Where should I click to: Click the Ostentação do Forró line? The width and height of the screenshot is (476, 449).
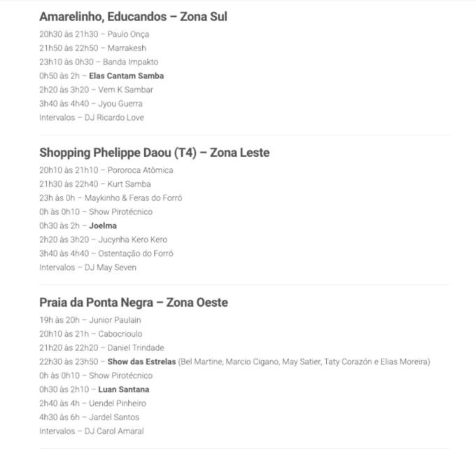tap(106, 254)
